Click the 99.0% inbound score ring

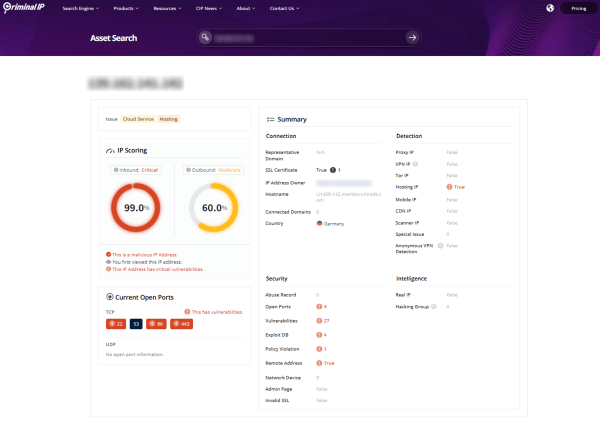coord(136,207)
